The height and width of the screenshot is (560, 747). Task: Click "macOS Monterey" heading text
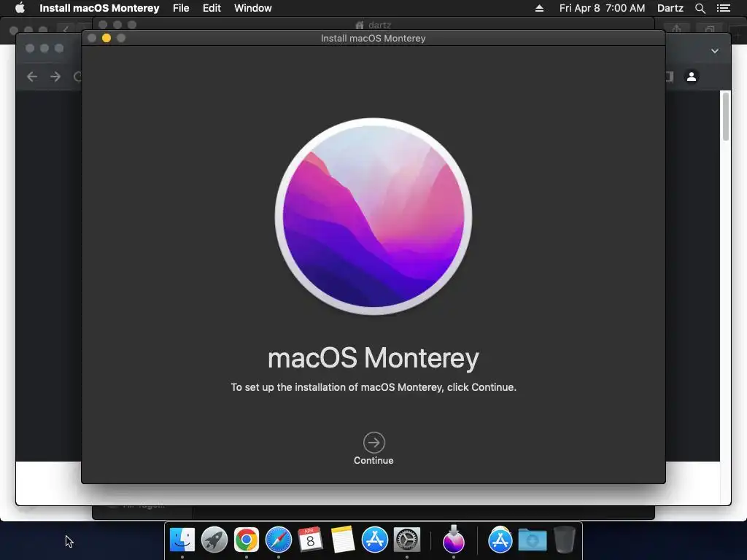click(373, 358)
